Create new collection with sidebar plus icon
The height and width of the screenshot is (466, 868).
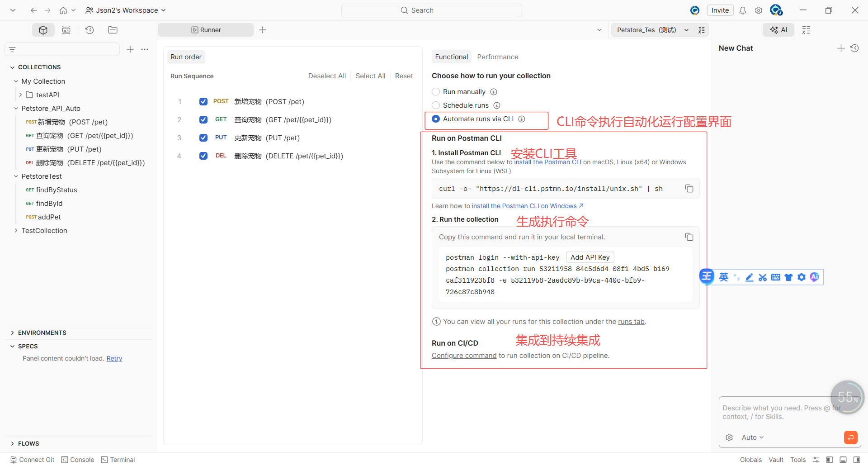pos(130,49)
